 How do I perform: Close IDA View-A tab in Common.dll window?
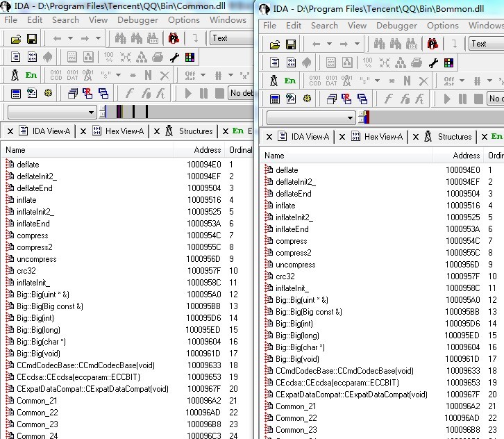point(10,131)
